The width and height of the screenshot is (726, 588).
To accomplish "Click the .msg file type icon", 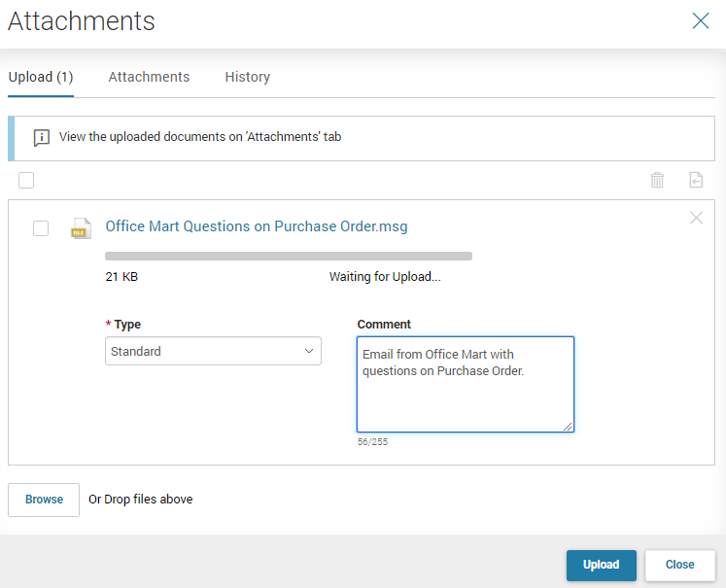I will click(81, 228).
